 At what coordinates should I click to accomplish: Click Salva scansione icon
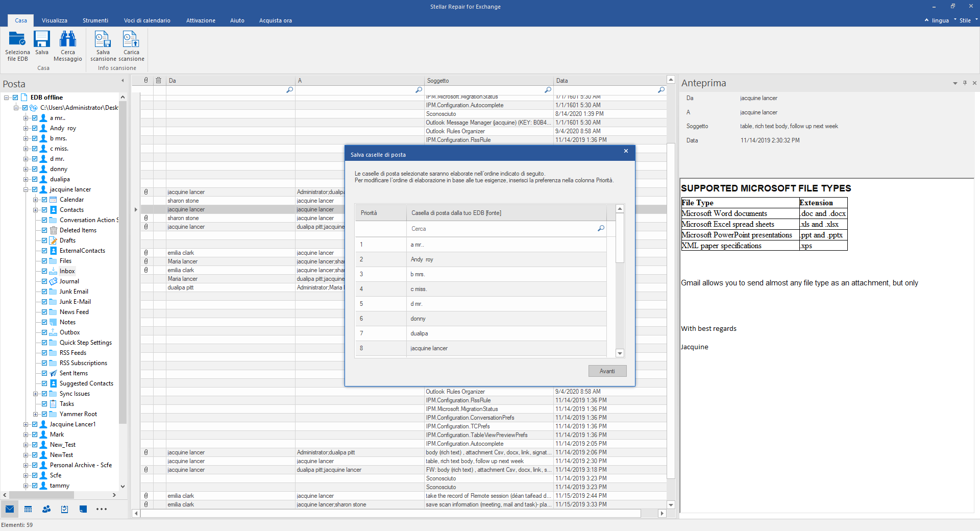[103, 39]
